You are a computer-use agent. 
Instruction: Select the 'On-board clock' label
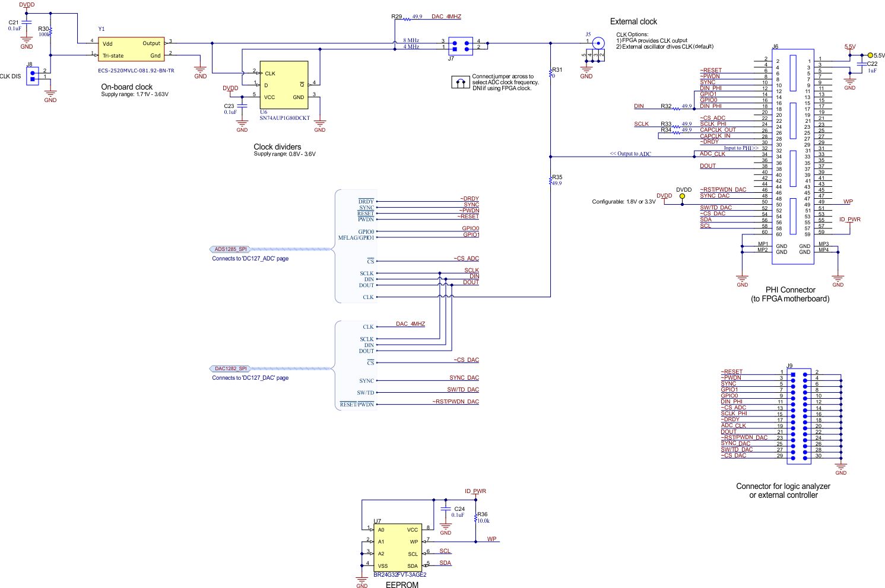click(127, 87)
